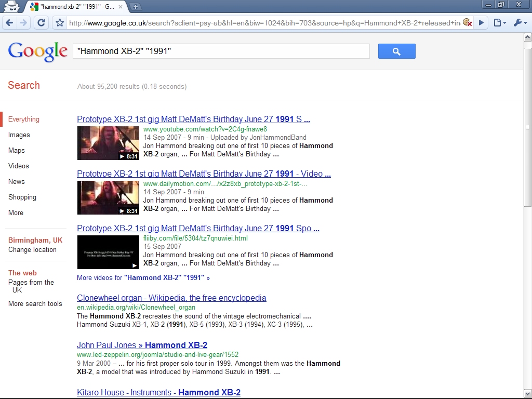
Task: Open Clonewheel organ Wikipedia result
Action: 171,298
